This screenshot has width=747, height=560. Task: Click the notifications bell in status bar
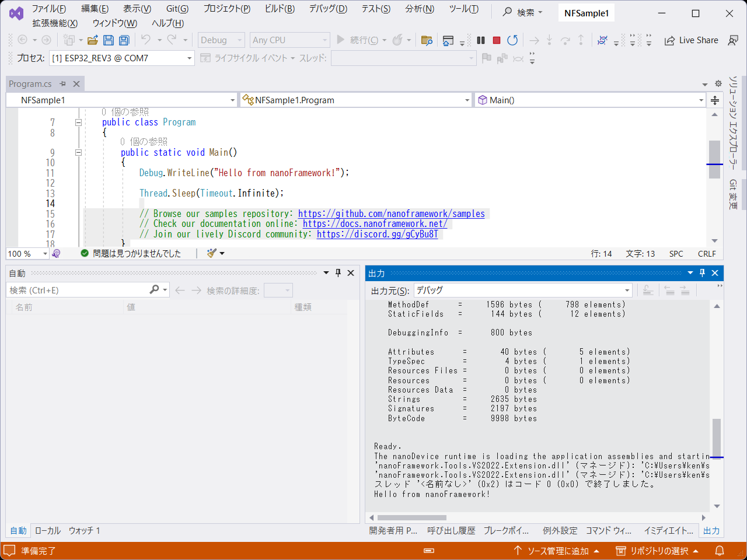(x=720, y=551)
